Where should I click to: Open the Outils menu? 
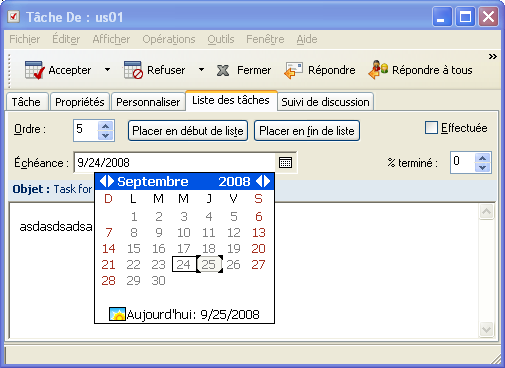pos(221,39)
